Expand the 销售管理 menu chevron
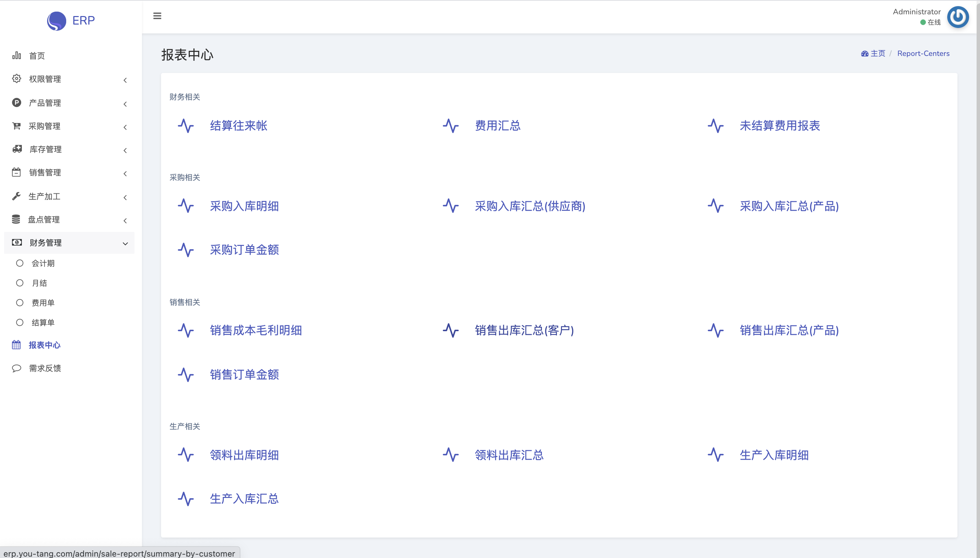 125,174
